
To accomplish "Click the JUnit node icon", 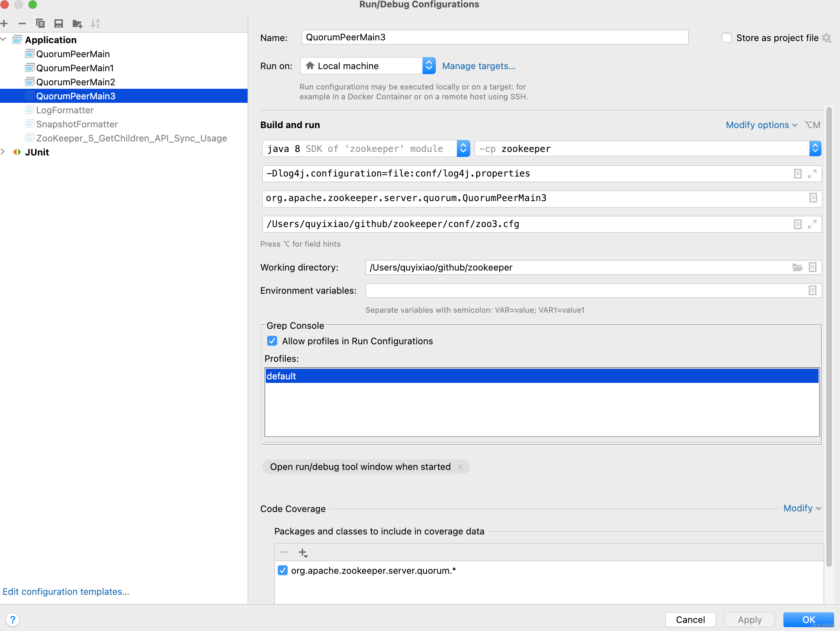I will (17, 152).
